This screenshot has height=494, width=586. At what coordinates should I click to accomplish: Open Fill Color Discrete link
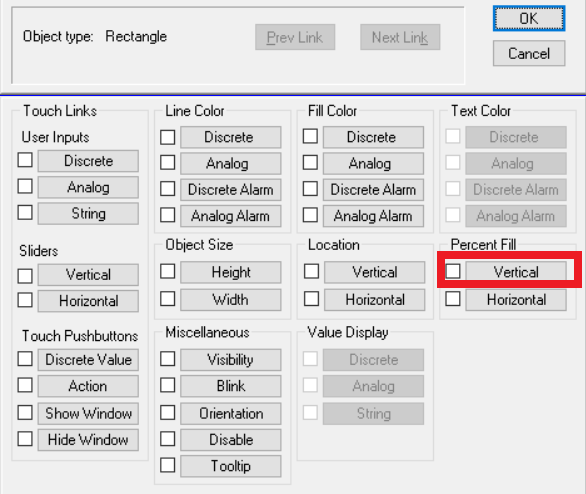(x=373, y=137)
